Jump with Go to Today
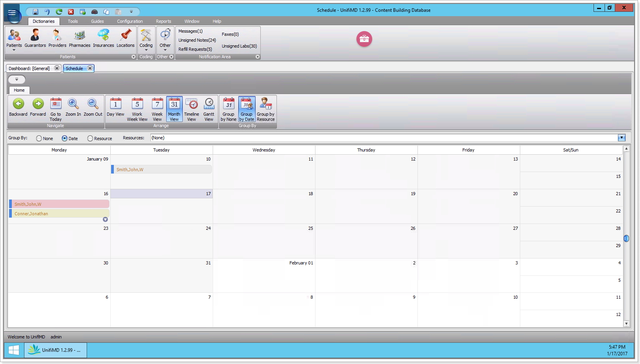Viewport: 640px width, 364px height. (x=56, y=109)
